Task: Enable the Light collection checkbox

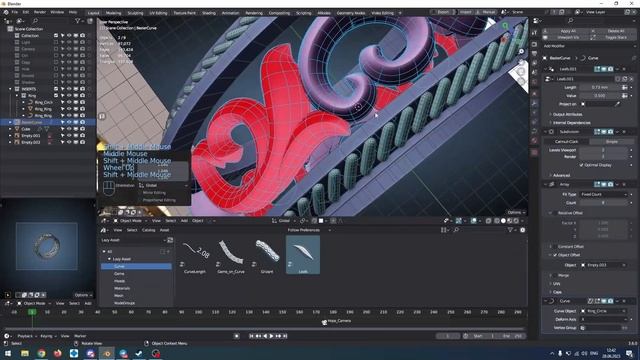Action: coord(56,42)
